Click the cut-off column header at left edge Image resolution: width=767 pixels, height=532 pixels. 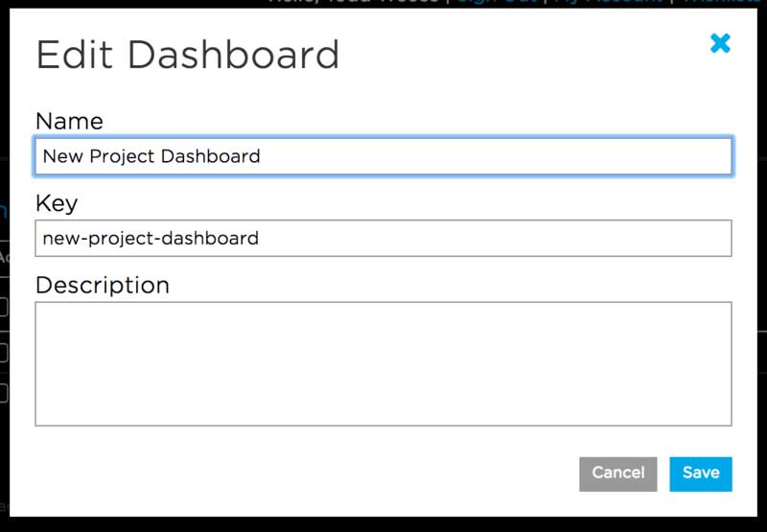coord(3,257)
